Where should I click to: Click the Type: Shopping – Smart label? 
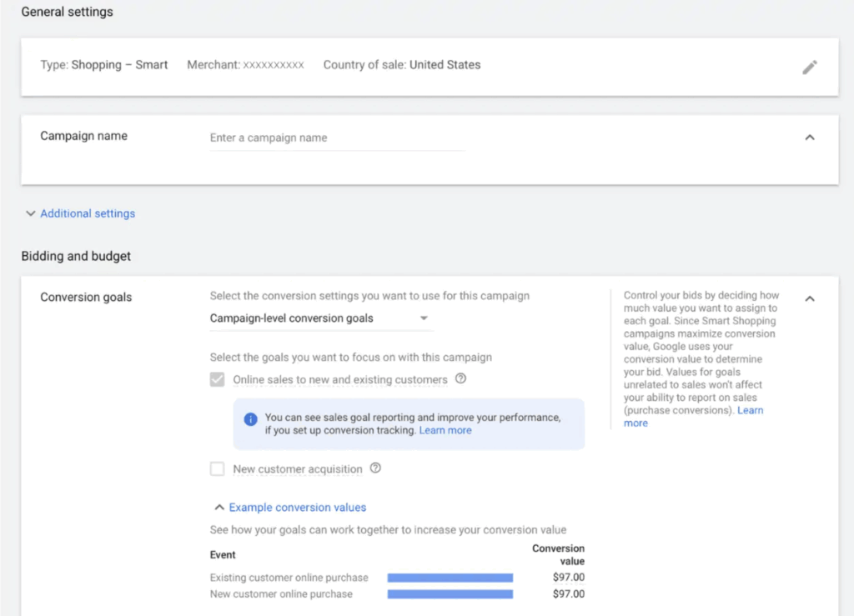pyautogui.click(x=104, y=65)
